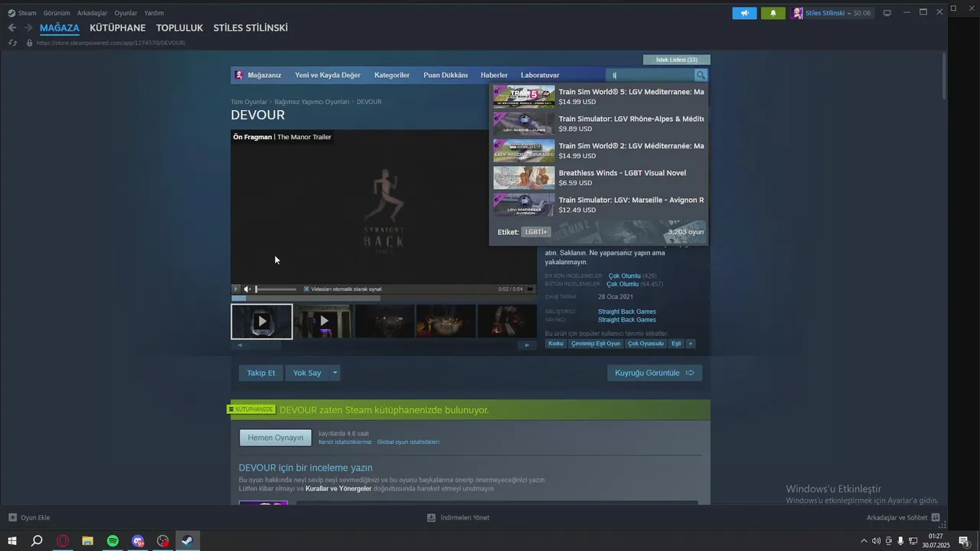Click the Oyun Ekle plus icon
The image size is (980, 551).
(12, 517)
